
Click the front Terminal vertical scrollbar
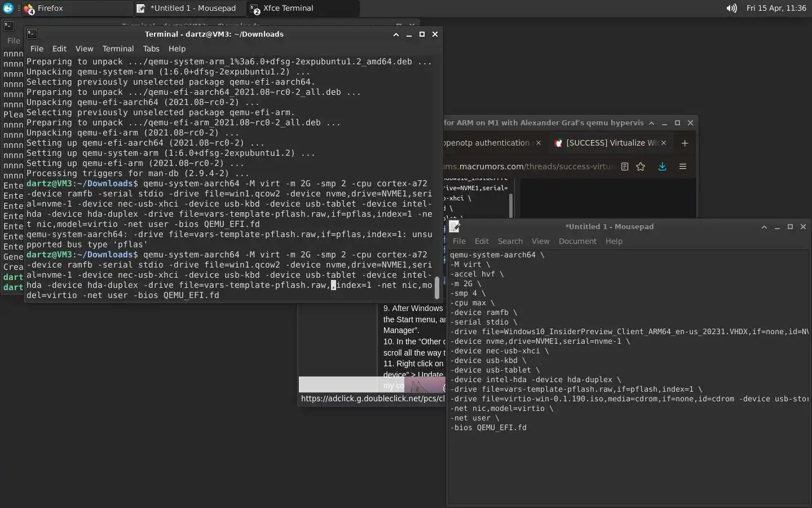436,287
